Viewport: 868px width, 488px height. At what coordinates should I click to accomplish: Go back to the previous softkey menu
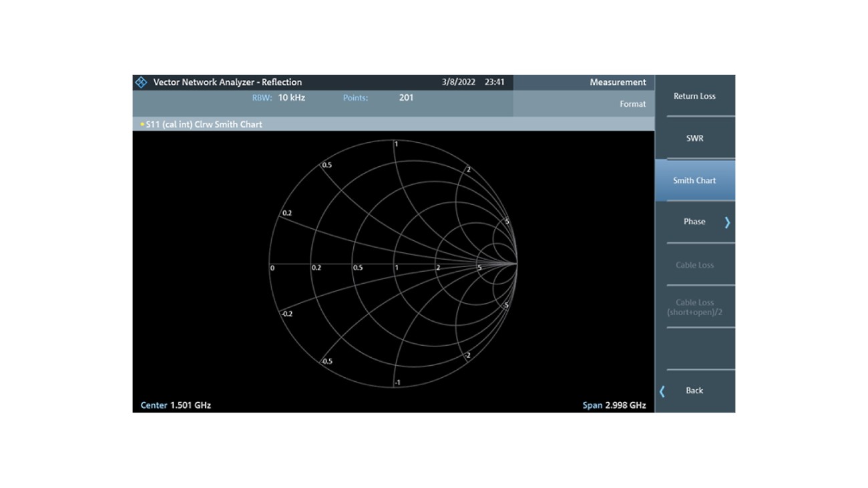[x=694, y=391]
